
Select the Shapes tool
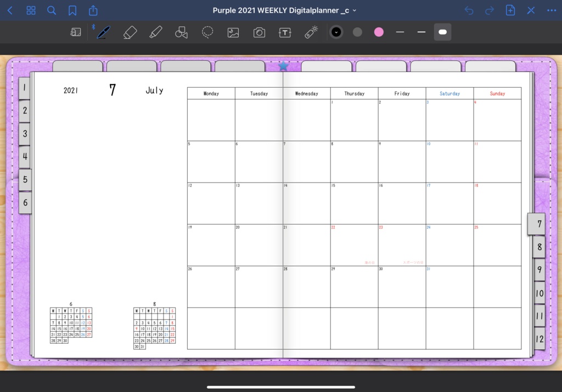(x=181, y=32)
